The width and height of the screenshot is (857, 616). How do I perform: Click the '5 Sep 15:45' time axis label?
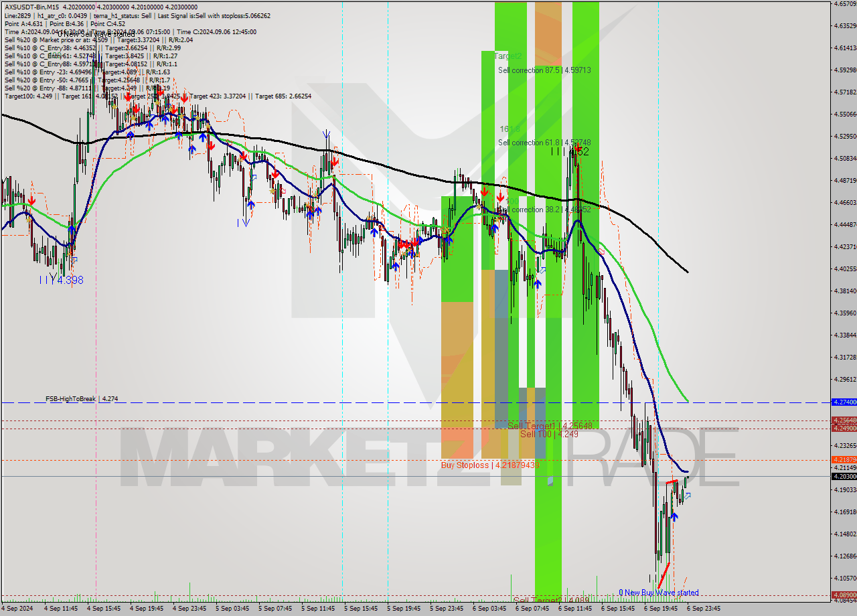pos(361,609)
